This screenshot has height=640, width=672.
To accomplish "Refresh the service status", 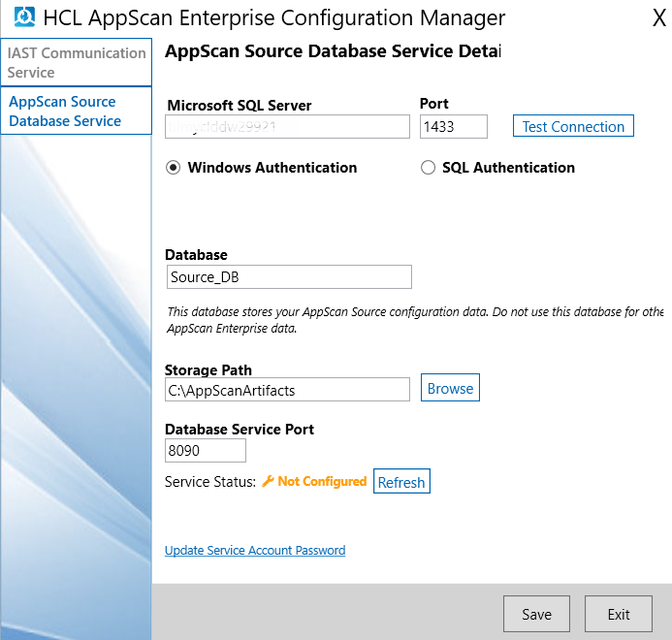I will (401, 482).
